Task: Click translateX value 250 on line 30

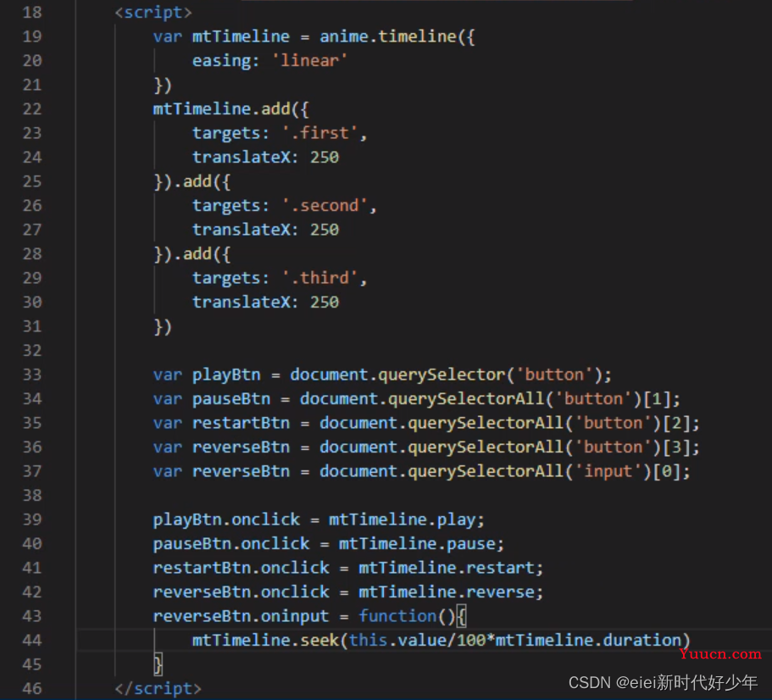Action: coord(325,302)
